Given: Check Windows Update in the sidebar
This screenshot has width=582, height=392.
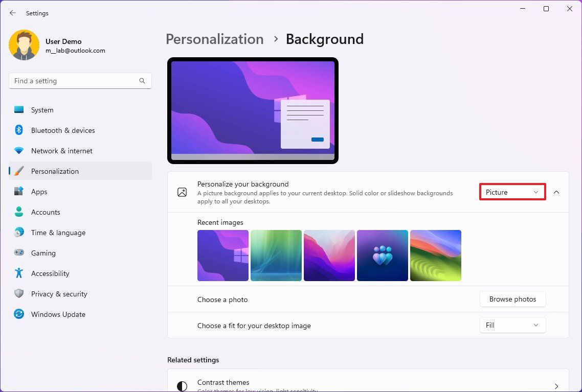Looking at the screenshot, I should pyautogui.click(x=58, y=314).
